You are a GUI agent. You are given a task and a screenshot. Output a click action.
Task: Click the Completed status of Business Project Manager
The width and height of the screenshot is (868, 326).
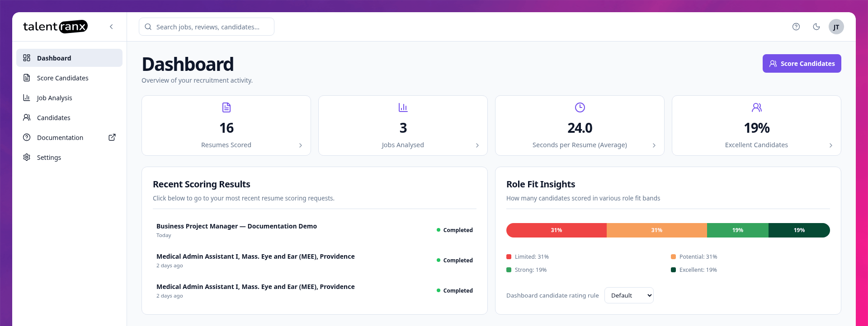[455, 230]
